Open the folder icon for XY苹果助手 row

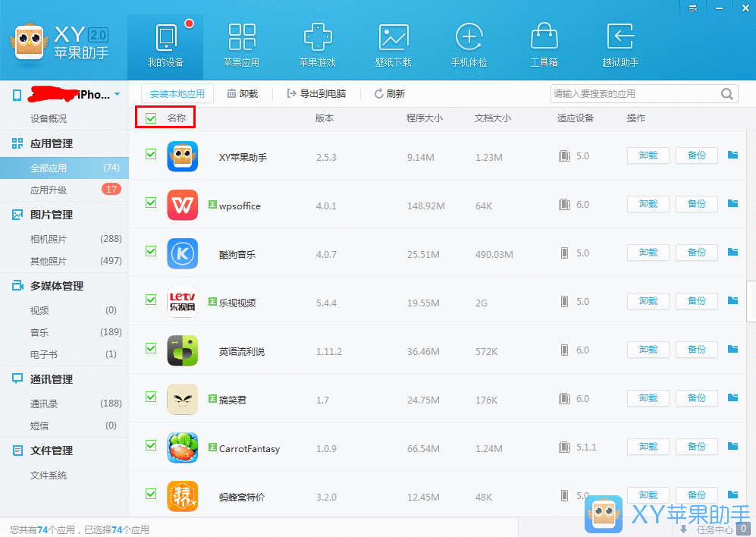[x=732, y=155]
